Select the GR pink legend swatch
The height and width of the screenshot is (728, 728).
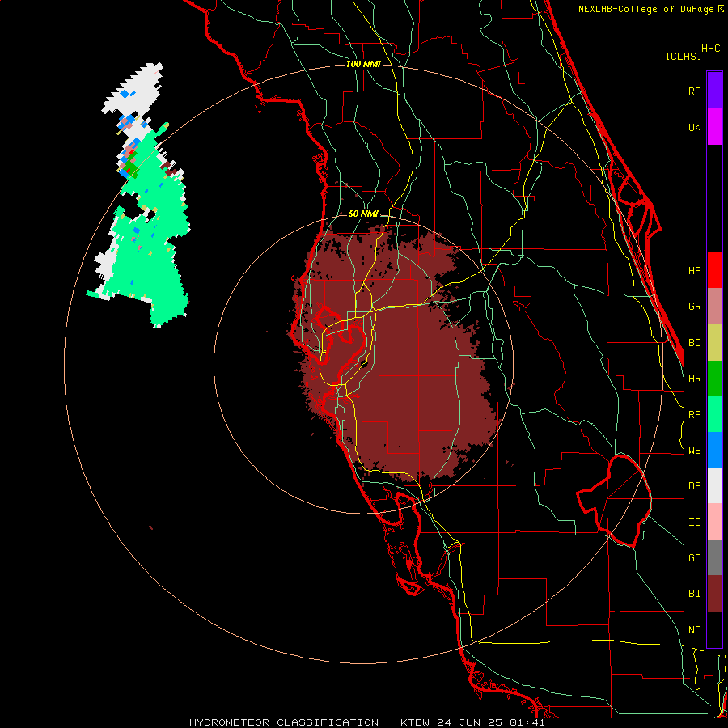click(x=714, y=307)
